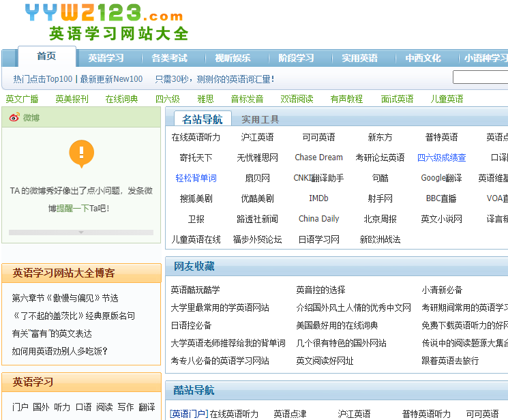Open the Chase Dream link
508x420 pixels.
318,157
